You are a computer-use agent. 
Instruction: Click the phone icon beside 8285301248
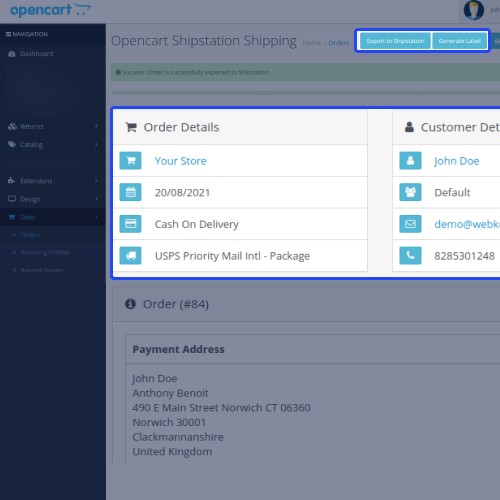410,256
